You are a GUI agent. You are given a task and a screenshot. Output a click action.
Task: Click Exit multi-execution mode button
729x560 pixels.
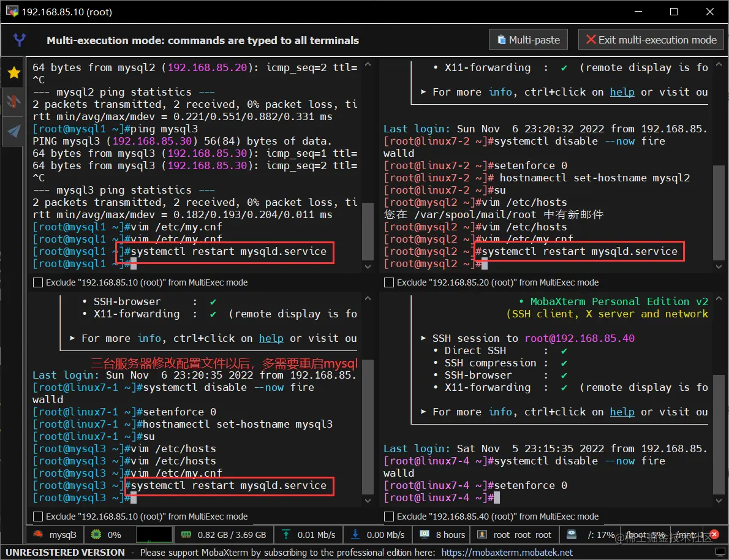(651, 40)
